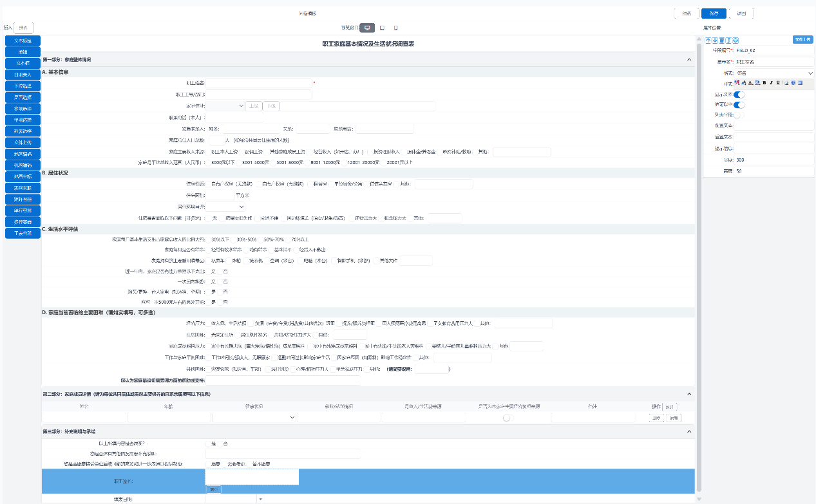
Task: Click the 上级 button beside address dropdown
Action: (x=254, y=106)
